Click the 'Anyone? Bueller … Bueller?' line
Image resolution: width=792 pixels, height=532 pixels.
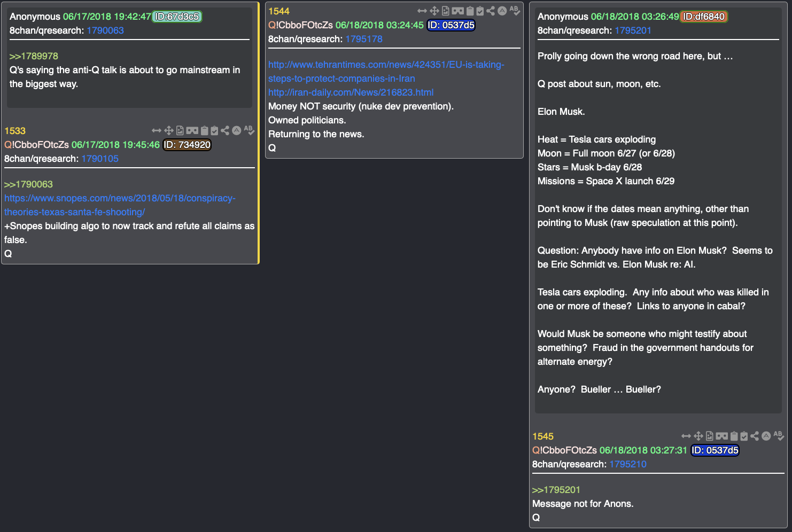pos(599,389)
